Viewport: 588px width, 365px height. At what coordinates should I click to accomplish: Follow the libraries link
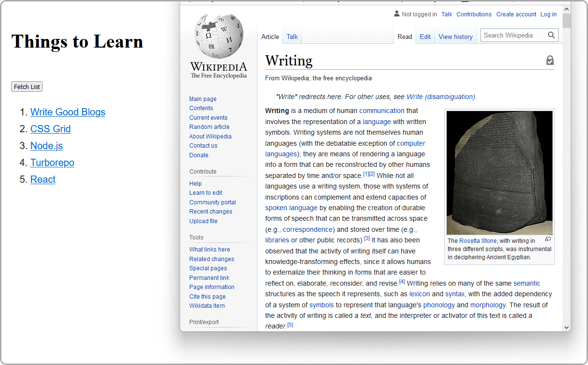pos(277,240)
